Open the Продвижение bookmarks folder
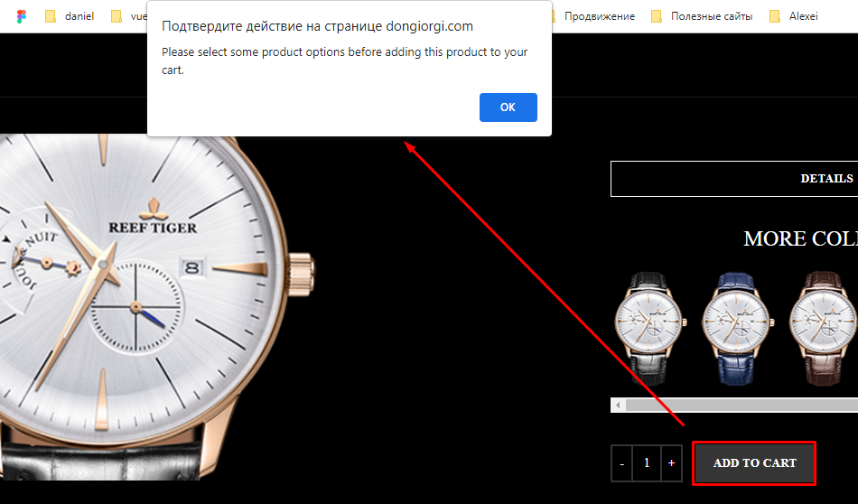 pos(593,16)
